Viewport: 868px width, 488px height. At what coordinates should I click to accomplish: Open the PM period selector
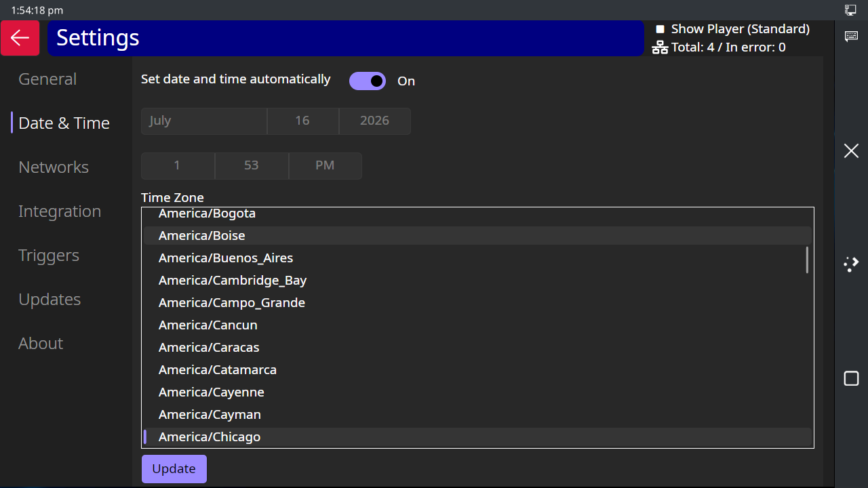pos(325,166)
